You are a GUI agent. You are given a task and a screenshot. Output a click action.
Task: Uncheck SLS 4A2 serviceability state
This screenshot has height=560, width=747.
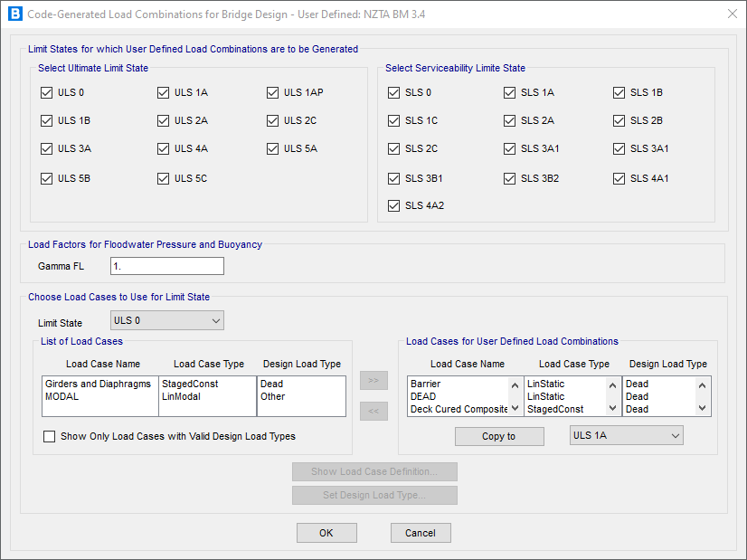[x=394, y=205]
